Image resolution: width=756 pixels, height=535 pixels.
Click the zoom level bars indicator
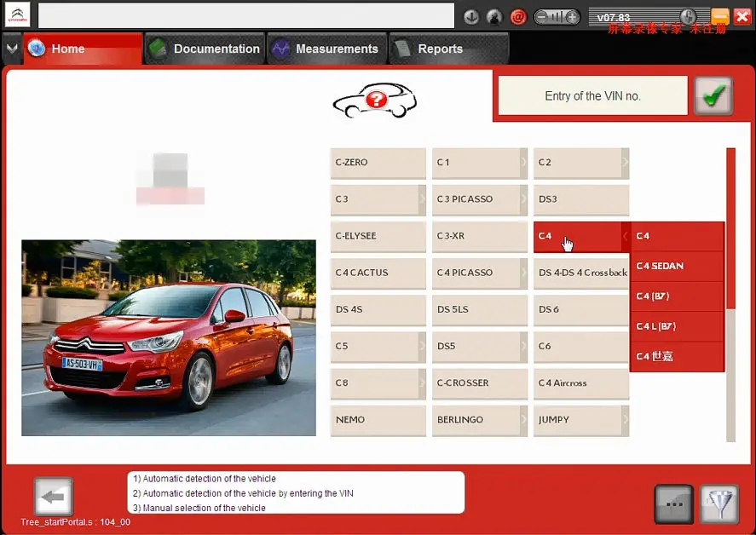click(x=557, y=17)
